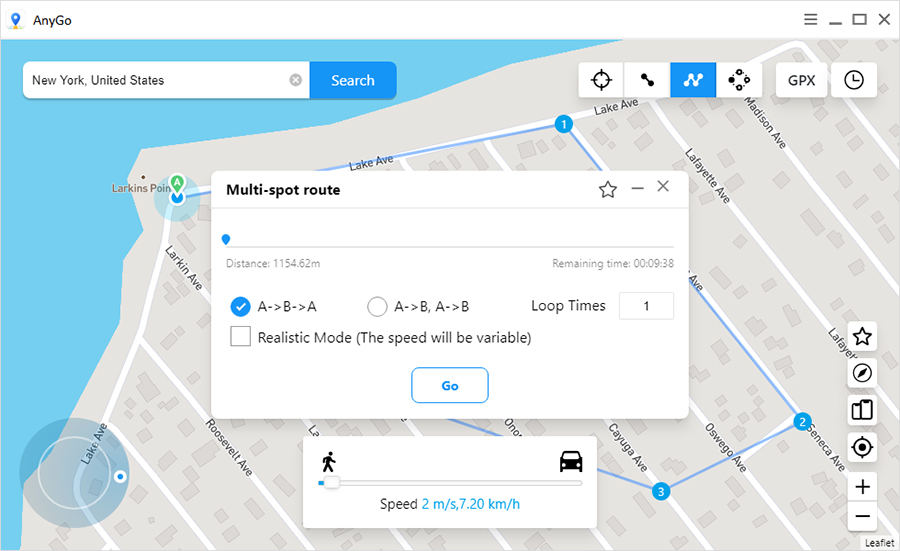Choose the two-spot route mode icon
This screenshot has height=551, width=900.
pyautogui.click(x=647, y=80)
